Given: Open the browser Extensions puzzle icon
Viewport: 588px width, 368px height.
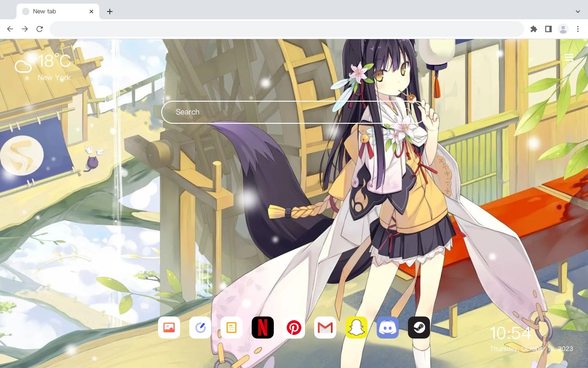Looking at the screenshot, I should [533, 29].
